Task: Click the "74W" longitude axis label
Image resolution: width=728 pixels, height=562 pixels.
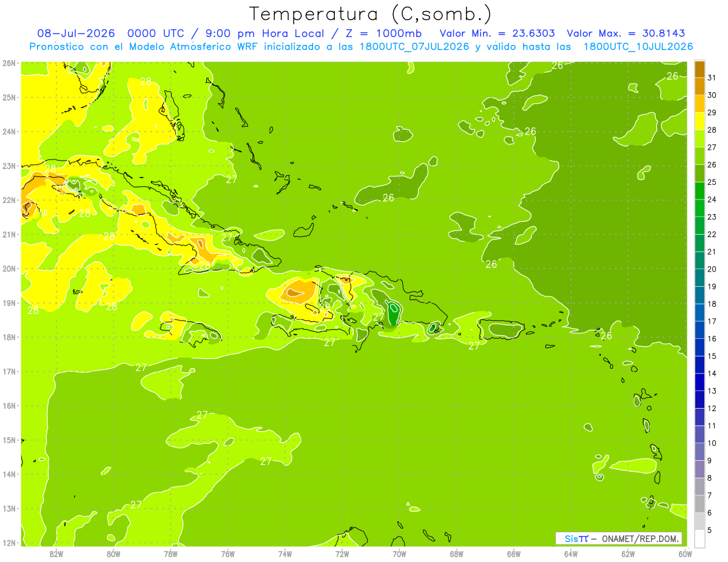Action: pos(285,554)
